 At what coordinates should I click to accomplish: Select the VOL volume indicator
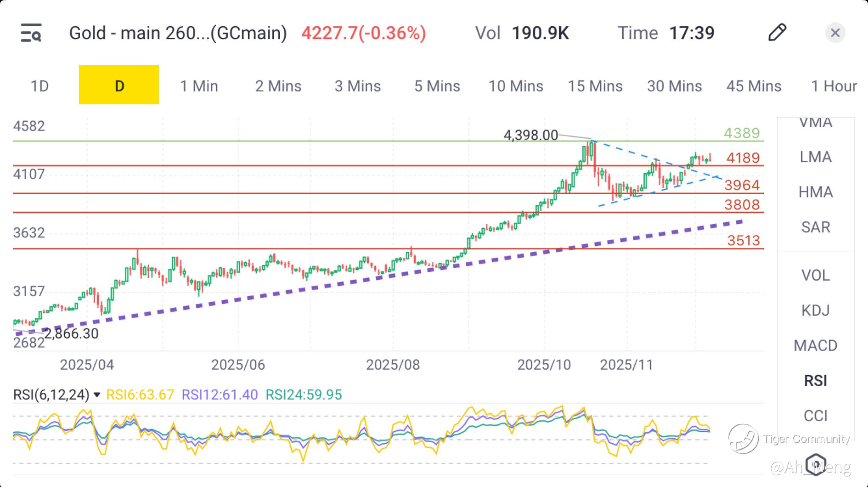tap(815, 276)
